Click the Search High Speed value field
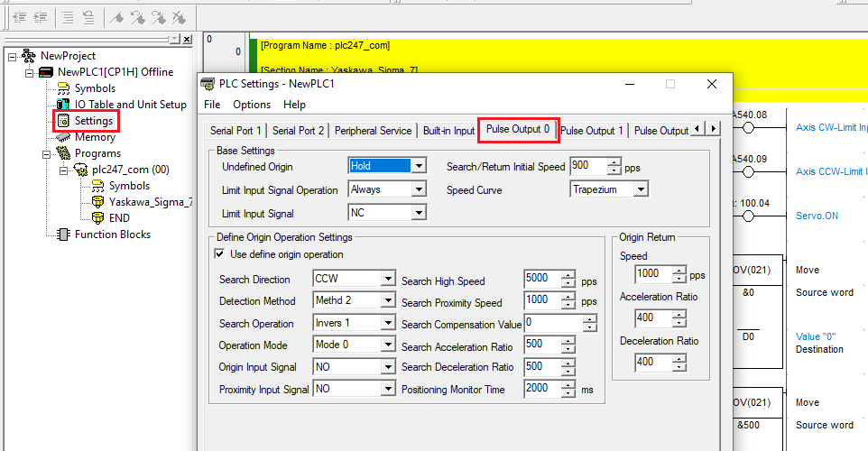The height and width of the screenshot is (451, 868). [542, 279]
